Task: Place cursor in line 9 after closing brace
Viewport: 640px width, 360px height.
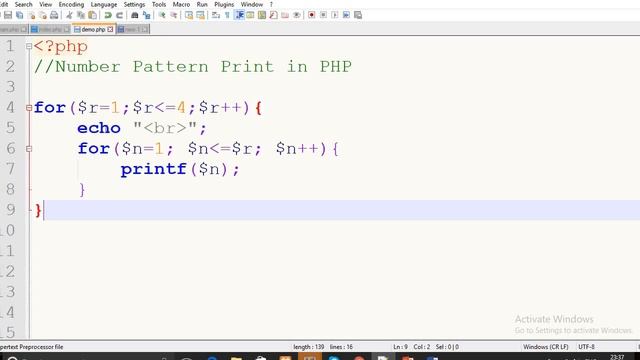Action: tap(44, 210)
